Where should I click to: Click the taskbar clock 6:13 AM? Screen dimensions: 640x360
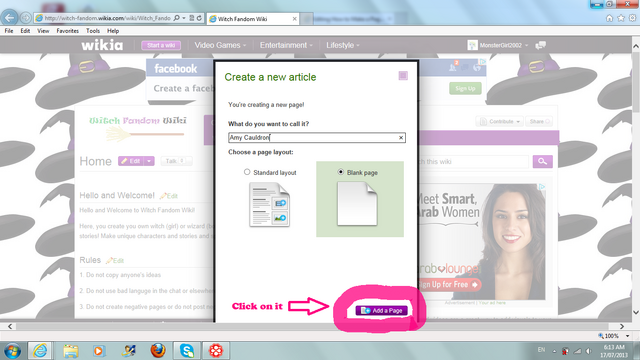pyautogui.click(x=614, y=347)
